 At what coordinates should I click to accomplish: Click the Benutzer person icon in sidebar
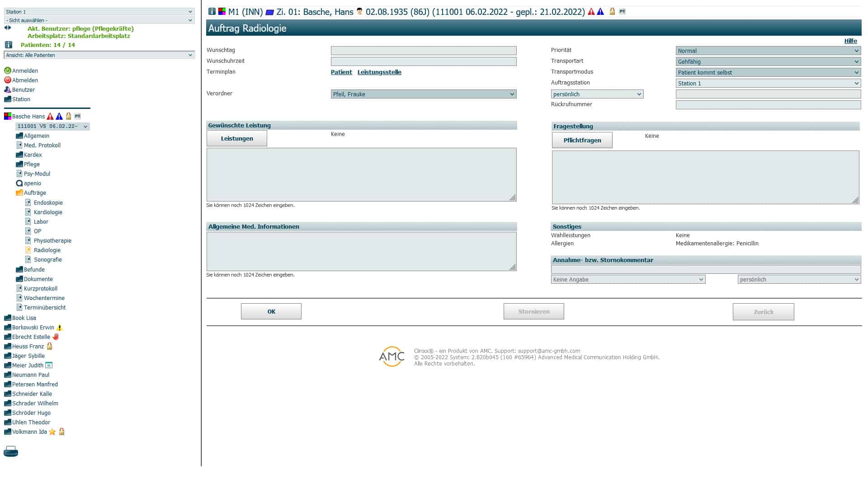tap(7, 89)
